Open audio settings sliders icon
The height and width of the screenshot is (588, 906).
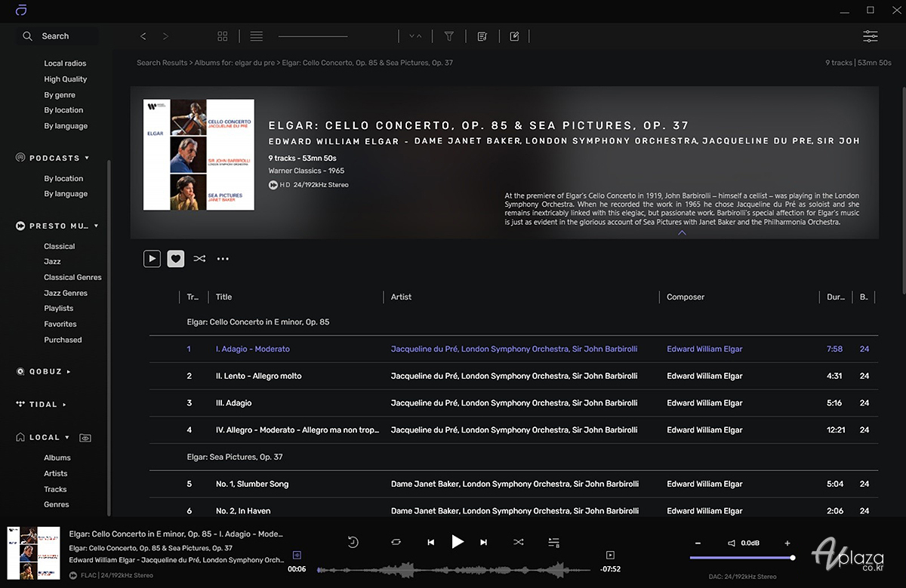pos(871,35)
